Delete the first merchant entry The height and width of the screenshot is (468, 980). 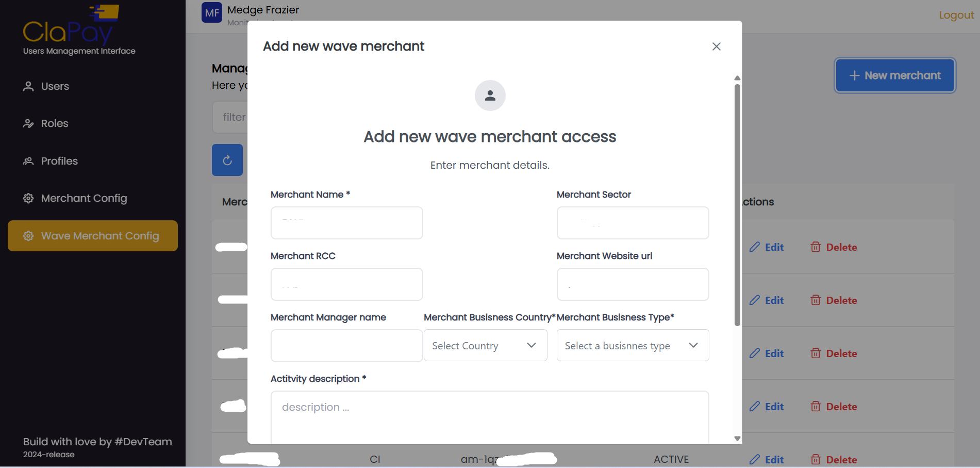click(834, 247)
